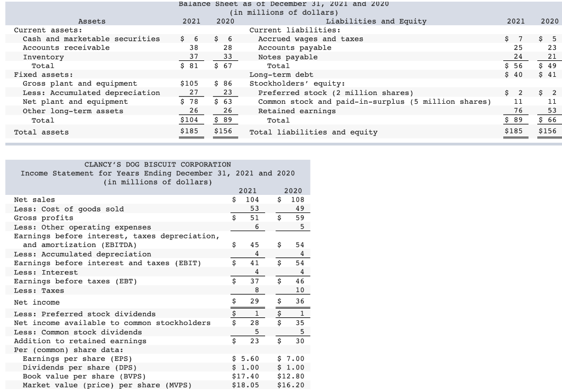Click the 'Notes payable' label
Viewport: 562px width, 392px height.
tap(288, 57)
